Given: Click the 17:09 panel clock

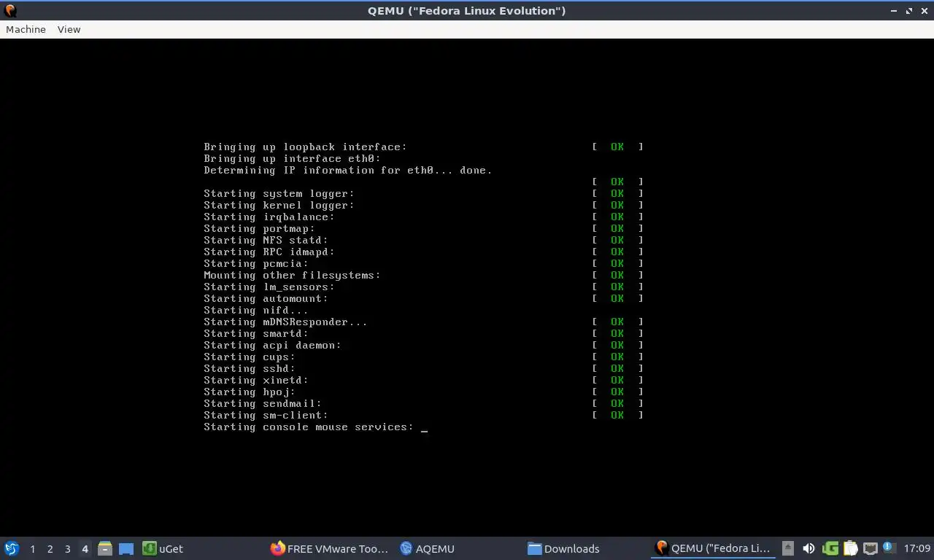Looking at the screenshot, I should (917, 548).
